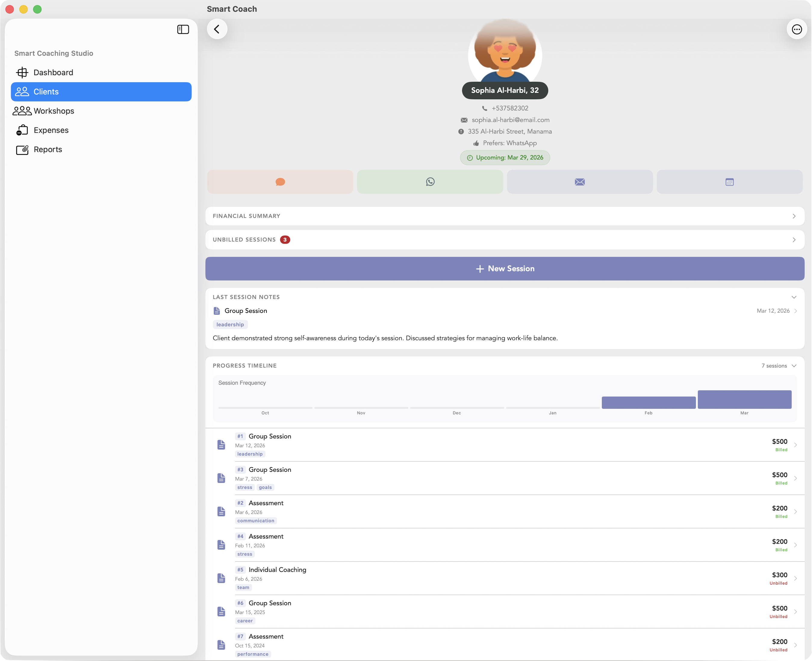
Task: Click document icon for session #5
Action: [221, 579]
